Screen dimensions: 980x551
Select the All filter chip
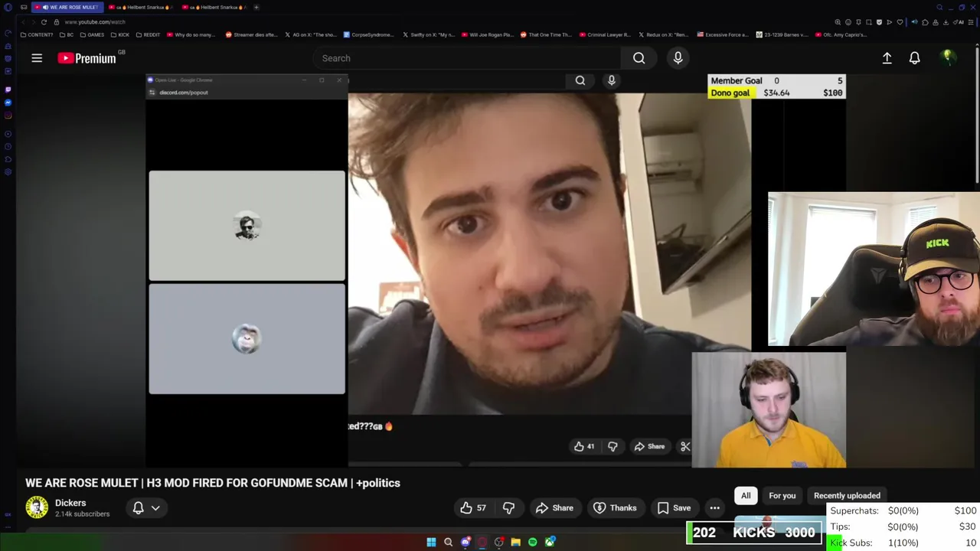[746, 496]
